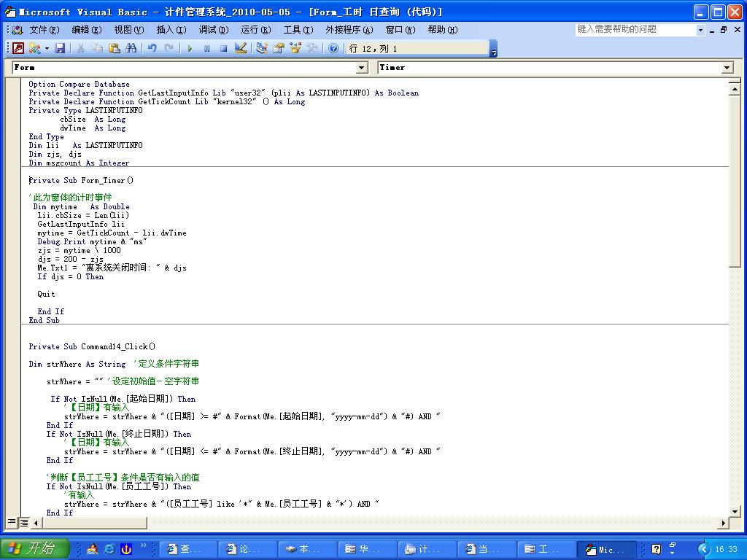Open the 视图(V) menu

(x=128, y=29)
